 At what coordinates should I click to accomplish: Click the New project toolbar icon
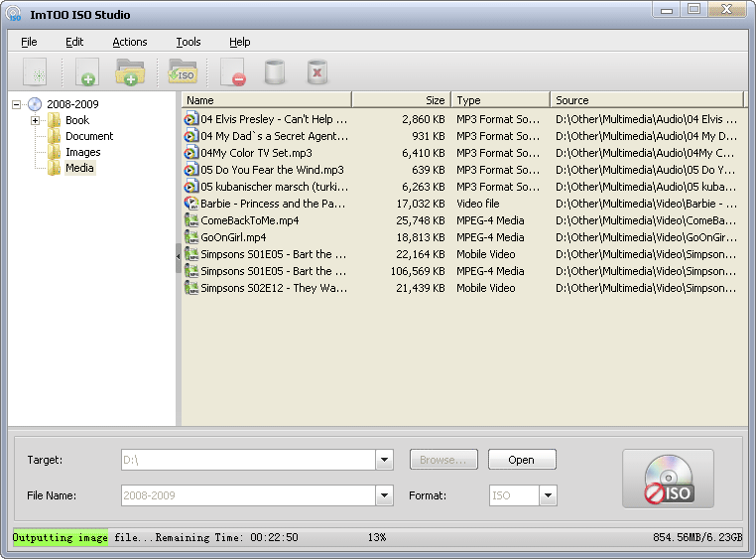coord(35,72)
